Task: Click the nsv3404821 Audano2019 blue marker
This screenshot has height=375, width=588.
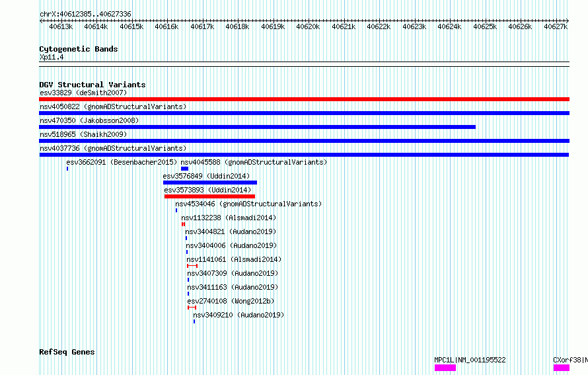Action: coord(186,238)
